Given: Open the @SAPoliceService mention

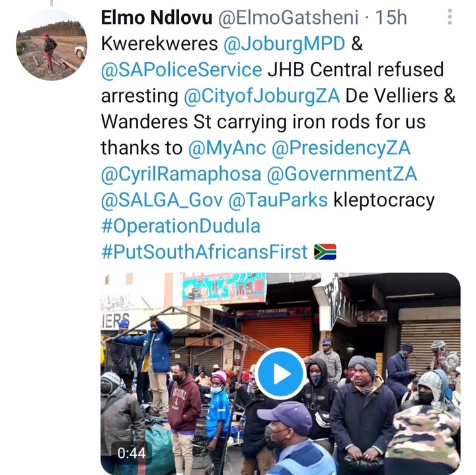Looking at the screenshot, I should [182, 70].
